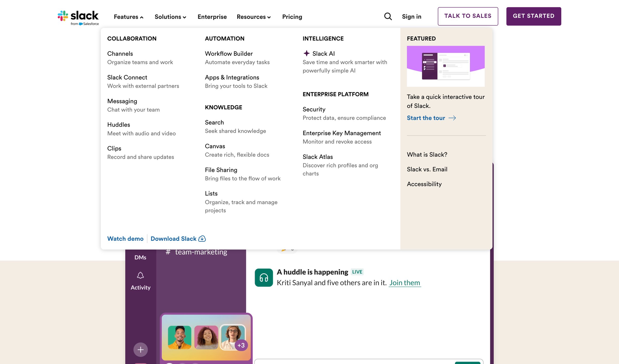The image size is (619, 364).
Task: Click 'Take a quick interactive tour' text
Action: tap(446, 101)
